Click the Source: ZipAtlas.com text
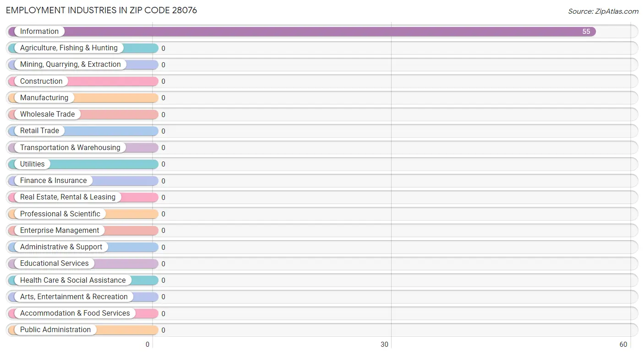 [x=603, y=11]
